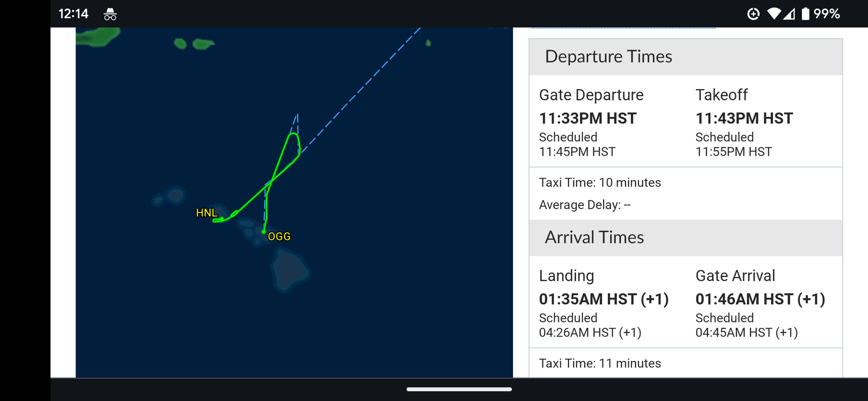Switch to the Departure Times panel header
The image size is (868, 401).
608,56
